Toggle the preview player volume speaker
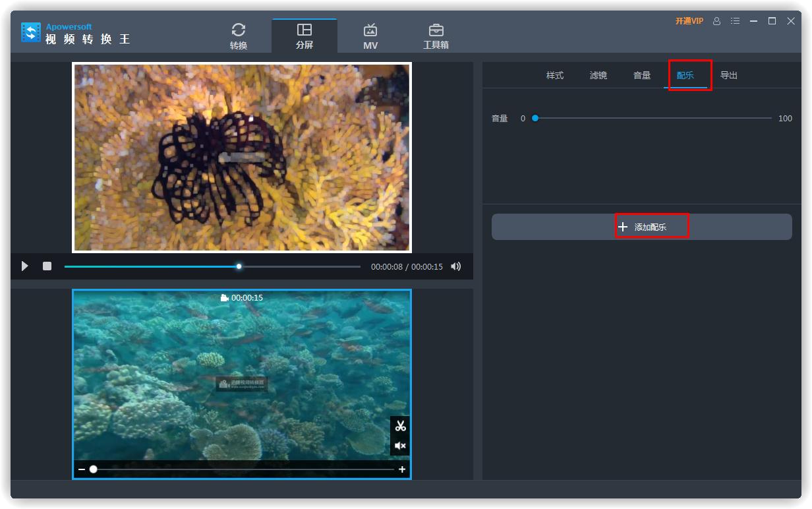This screenshot has width=812, height=509. (x=455, y=266)
